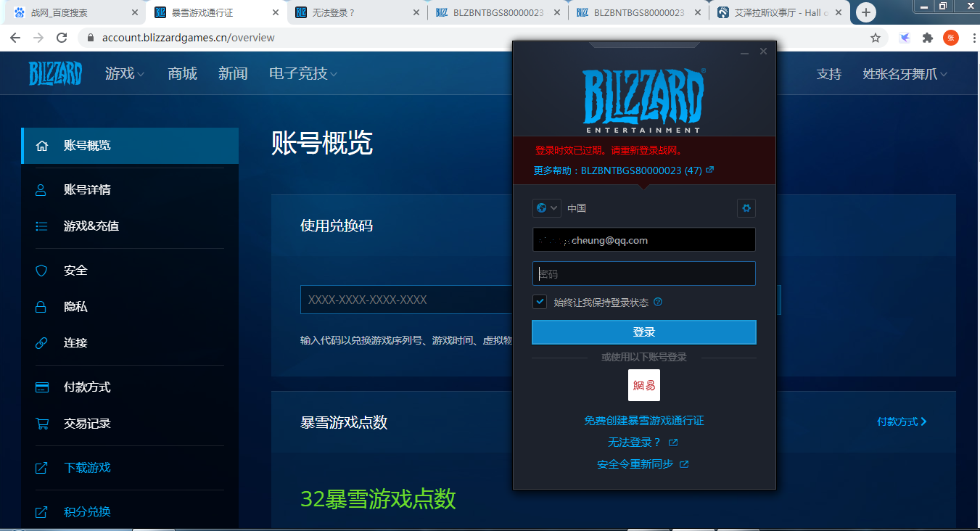This screenshot has width=980, height=531.
Task: Click 免费创建暴雪游戏通行证 link
Action: coord(644,421)
